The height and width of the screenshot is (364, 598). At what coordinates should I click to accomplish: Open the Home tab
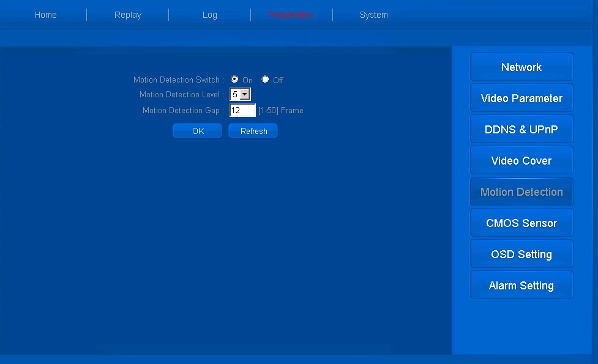46,15
